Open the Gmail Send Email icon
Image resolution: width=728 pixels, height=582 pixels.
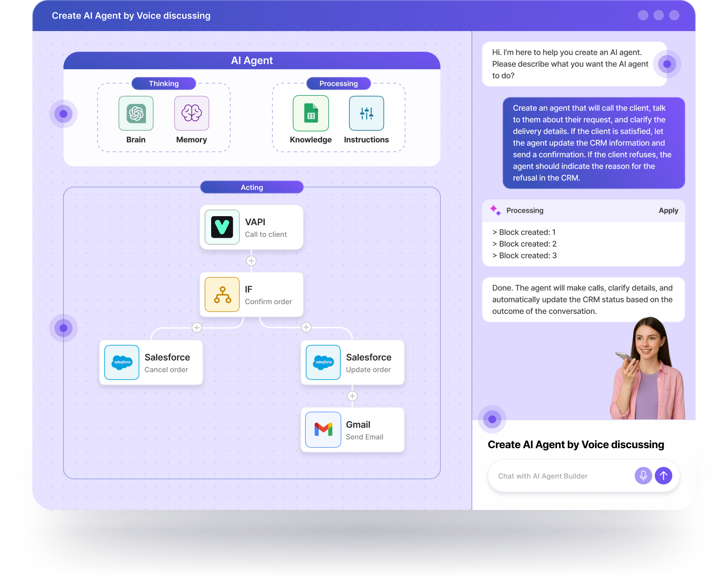pos(323,429)
